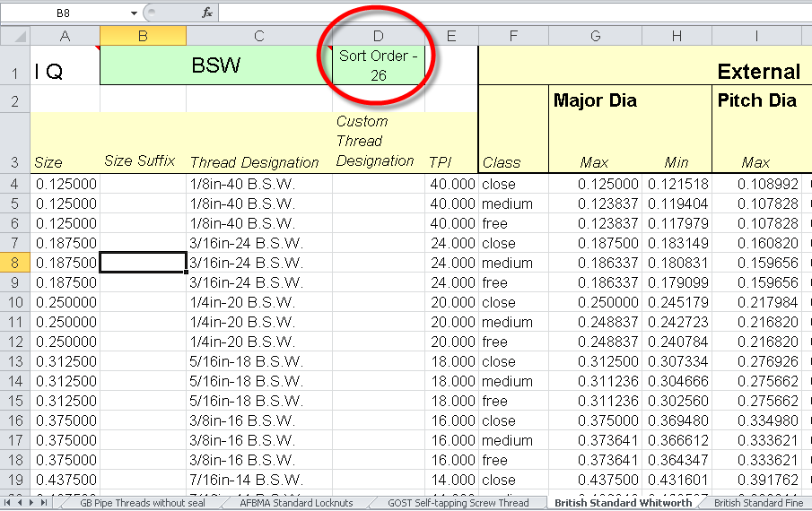Open GOST Self-tapping Screw Thread sheet
The image size is (812, 511).
tap(458, 503)
